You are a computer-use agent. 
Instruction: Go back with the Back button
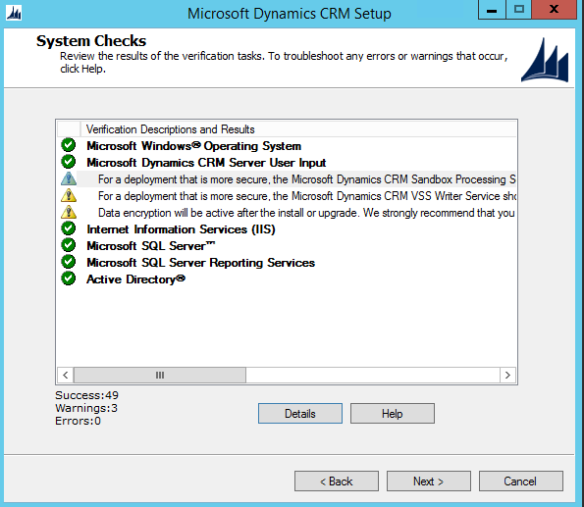(x=336, y=481)
